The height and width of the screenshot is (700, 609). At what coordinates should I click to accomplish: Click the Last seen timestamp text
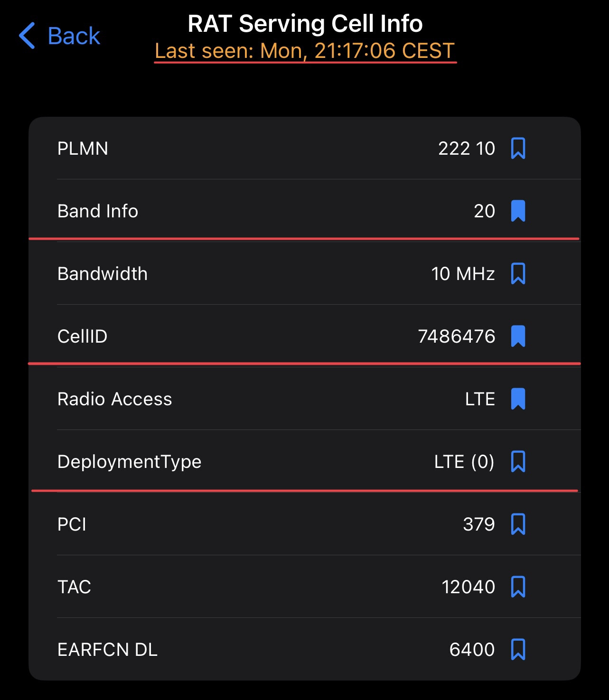(x=305, y=51)
